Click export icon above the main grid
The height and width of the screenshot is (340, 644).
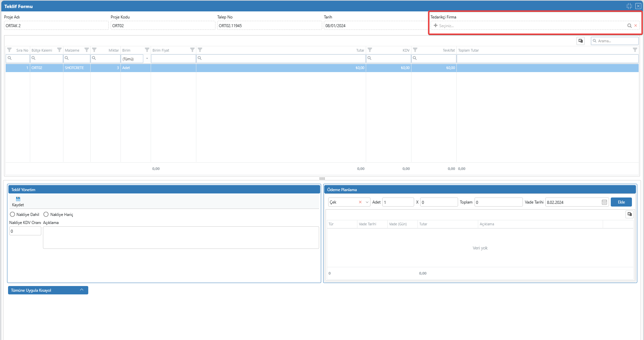click(x=581, y=41)
